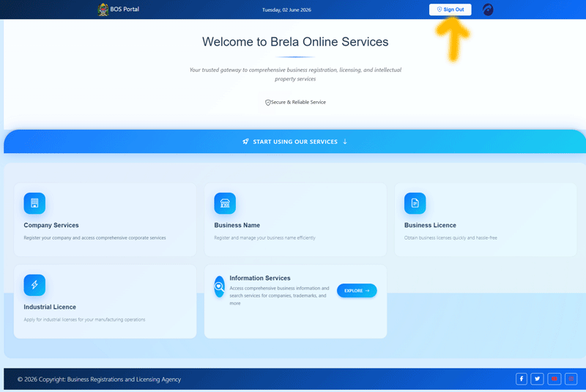Click the Information Services search icon
Image resolution: width=586 pixels, height=392 pixels.
(x=219, y=286)
